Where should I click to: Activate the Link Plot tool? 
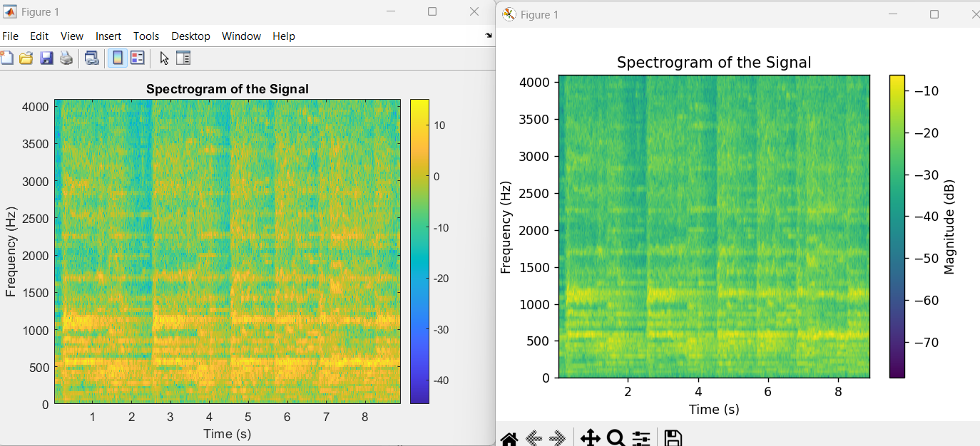[x=91, y=58]
